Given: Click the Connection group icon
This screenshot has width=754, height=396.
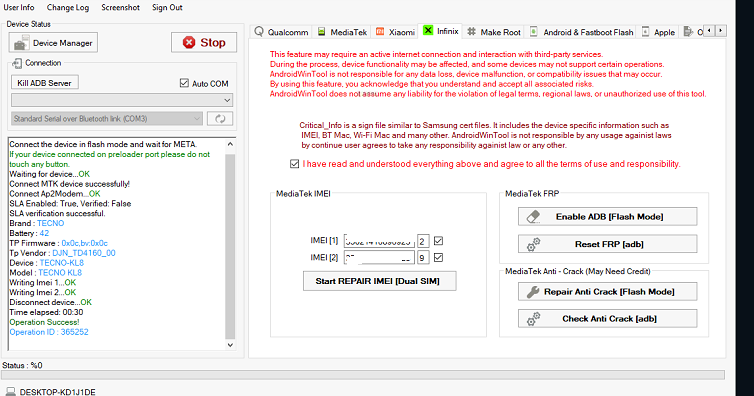Looking at the screenshot, I should pyautogui.click(x=17, y=63).
